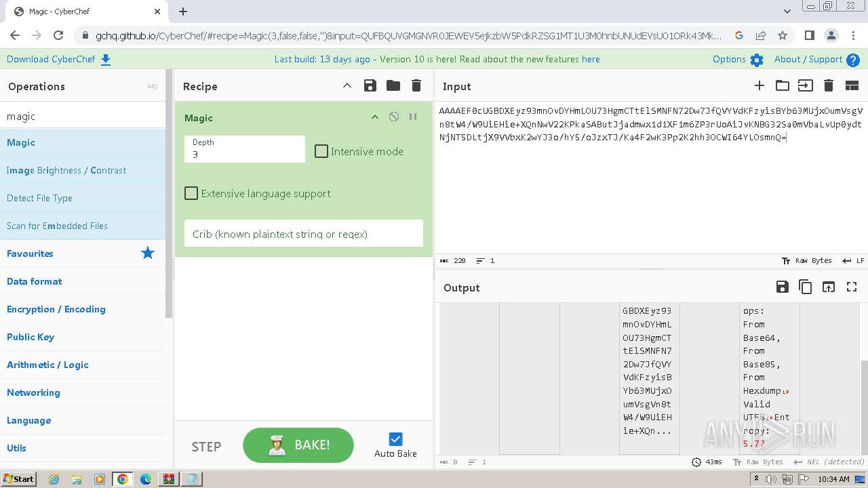
Task: Expand the Utils category
Action: 83,448
